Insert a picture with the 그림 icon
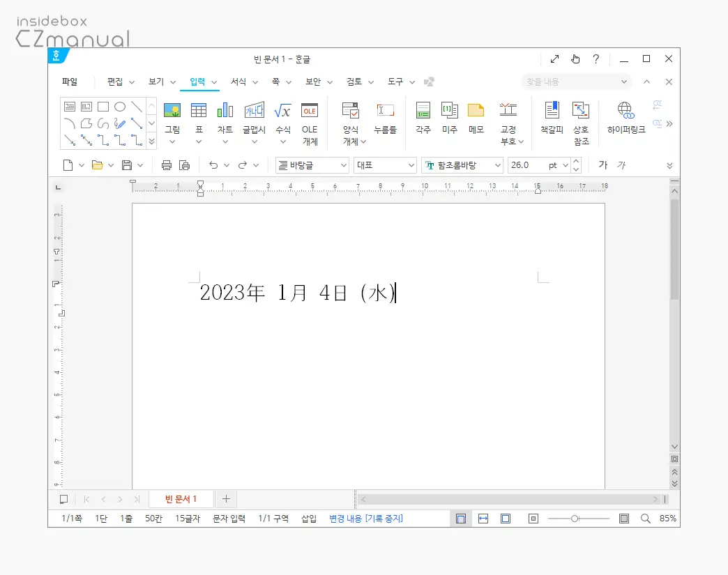The height and width of the screenshot is (575, 728). [x=172, y=111]
